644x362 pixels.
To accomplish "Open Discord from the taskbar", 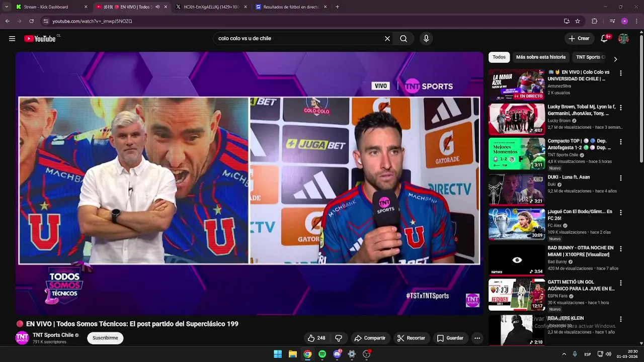I will tap(337, 354).
